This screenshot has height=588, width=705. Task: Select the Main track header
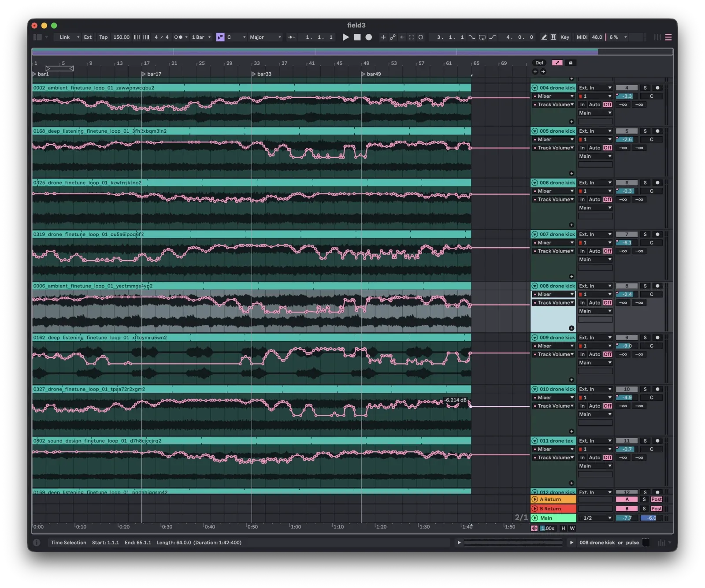[553, 518]
